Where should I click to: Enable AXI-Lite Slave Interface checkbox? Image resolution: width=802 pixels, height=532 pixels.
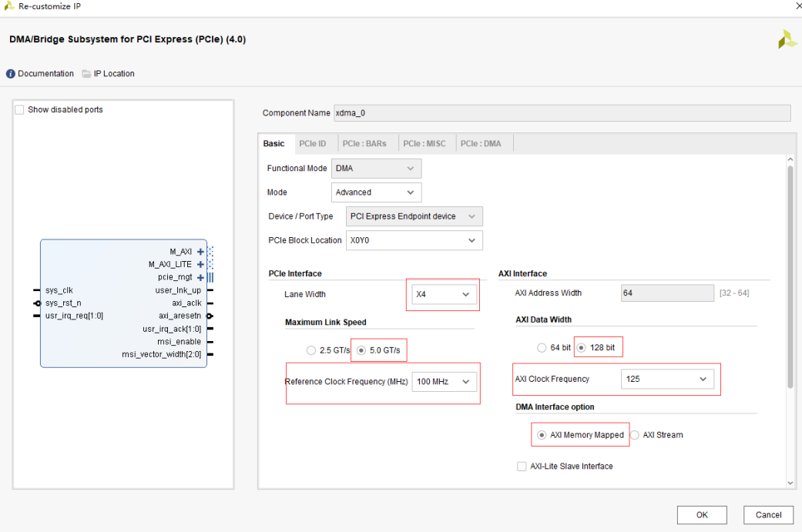click(x=522, y=467)
